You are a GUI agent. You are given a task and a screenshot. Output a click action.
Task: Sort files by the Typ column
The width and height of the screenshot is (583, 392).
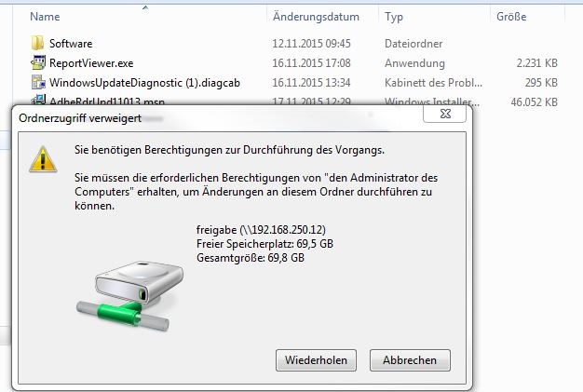[x=394, y=17]
